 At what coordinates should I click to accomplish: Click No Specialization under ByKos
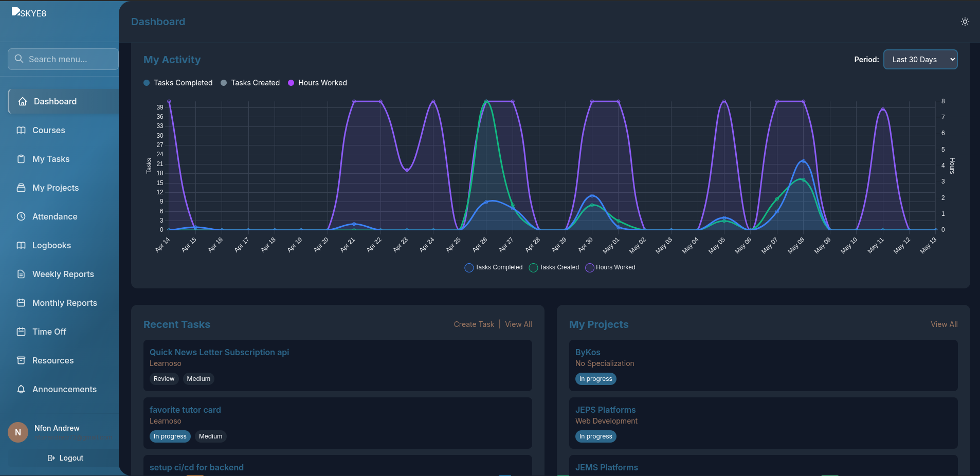tap(605, 363)
